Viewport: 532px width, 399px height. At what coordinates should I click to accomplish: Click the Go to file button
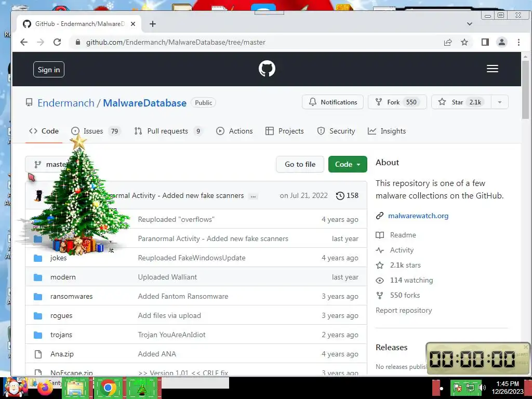coord(300,164)
